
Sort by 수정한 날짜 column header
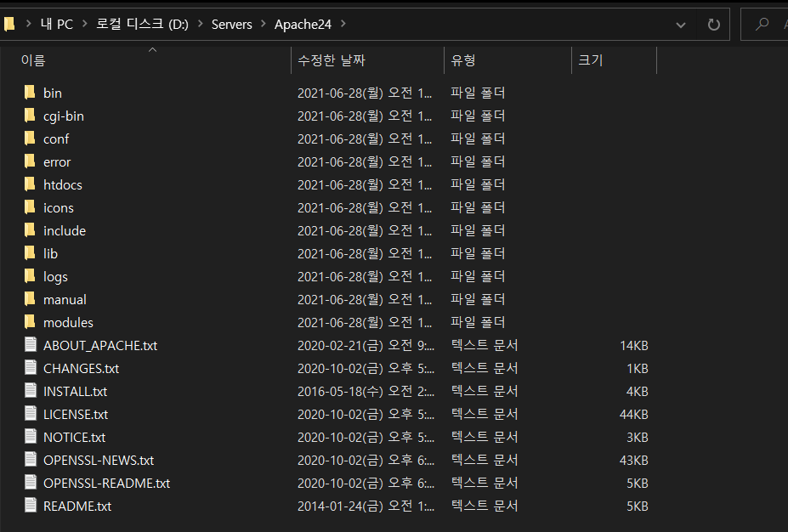[331, 60]
